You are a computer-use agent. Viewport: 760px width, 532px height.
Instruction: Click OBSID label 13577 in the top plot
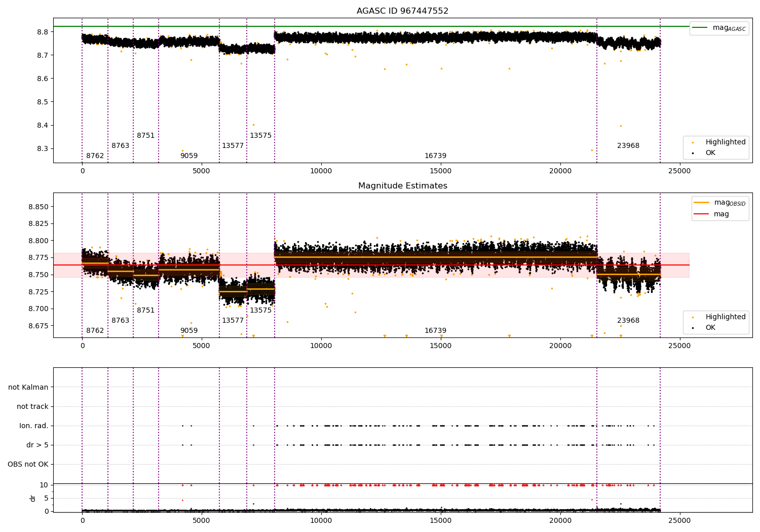coord(233,145)
